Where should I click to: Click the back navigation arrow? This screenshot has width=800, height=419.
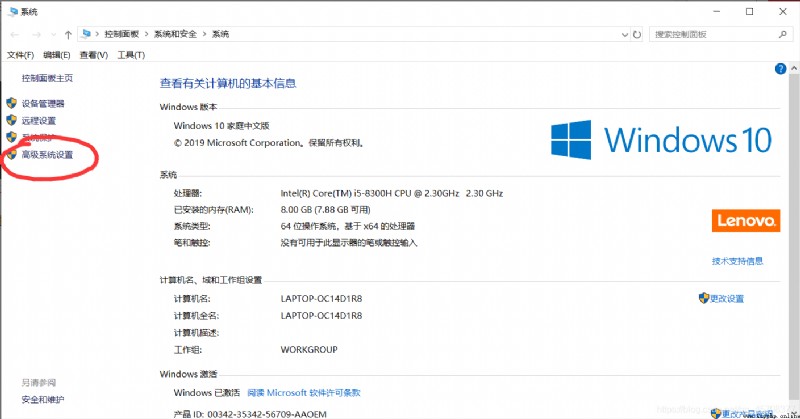pos(15,35)
